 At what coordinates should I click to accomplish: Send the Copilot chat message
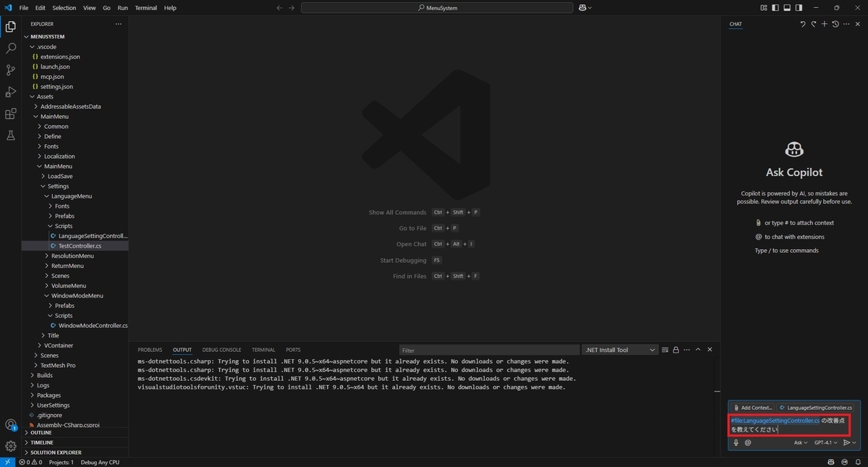coord(846,442)
